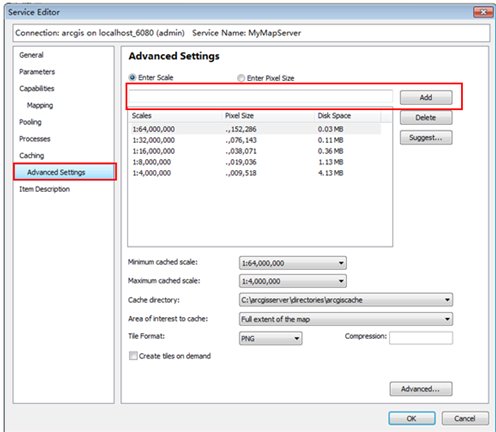Select the Enter Pixel Size radio button

(x=241, y=78)
